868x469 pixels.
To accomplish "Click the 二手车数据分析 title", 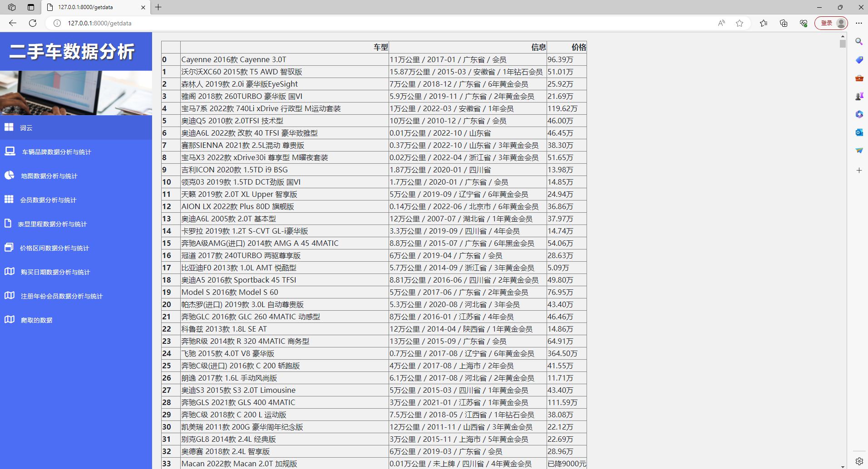I will (x=72, y=51).
